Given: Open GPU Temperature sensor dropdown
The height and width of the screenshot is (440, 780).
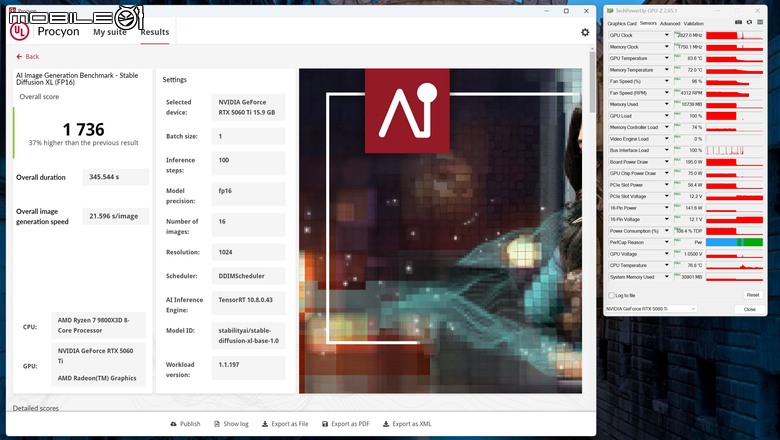Looking at the screenshot, I should tap(667, 58).
